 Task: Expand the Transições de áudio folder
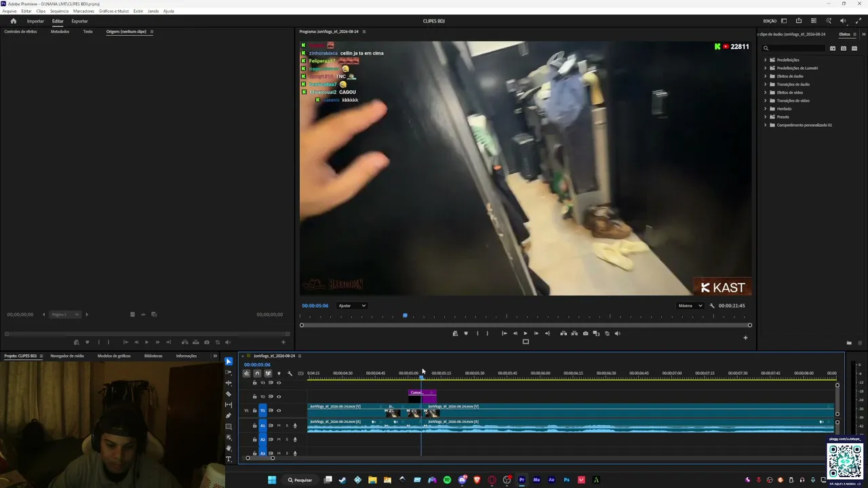coord(766,84)
